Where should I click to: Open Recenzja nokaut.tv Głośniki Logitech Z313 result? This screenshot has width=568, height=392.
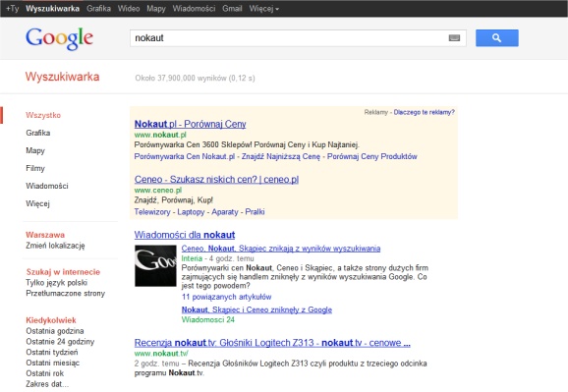[272, 343]
